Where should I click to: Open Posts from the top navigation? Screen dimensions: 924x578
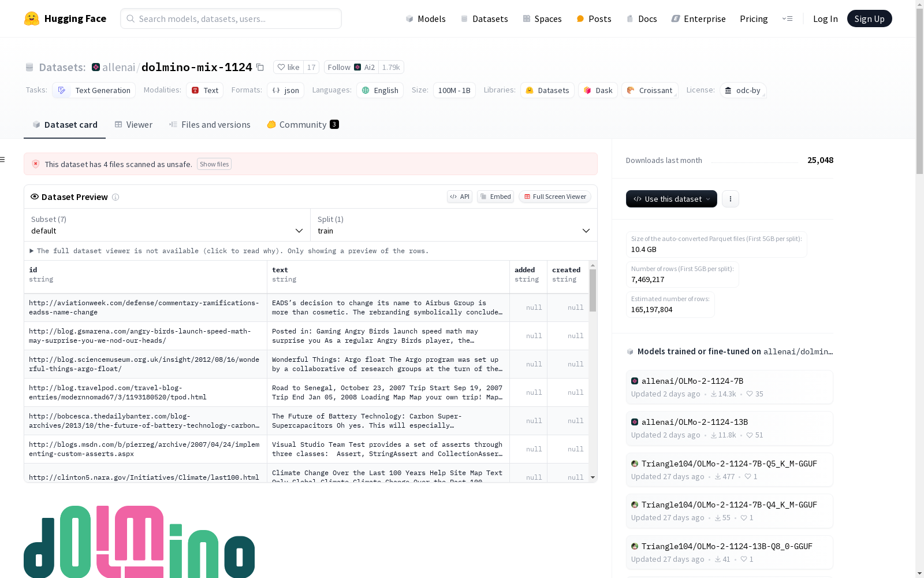594,18
